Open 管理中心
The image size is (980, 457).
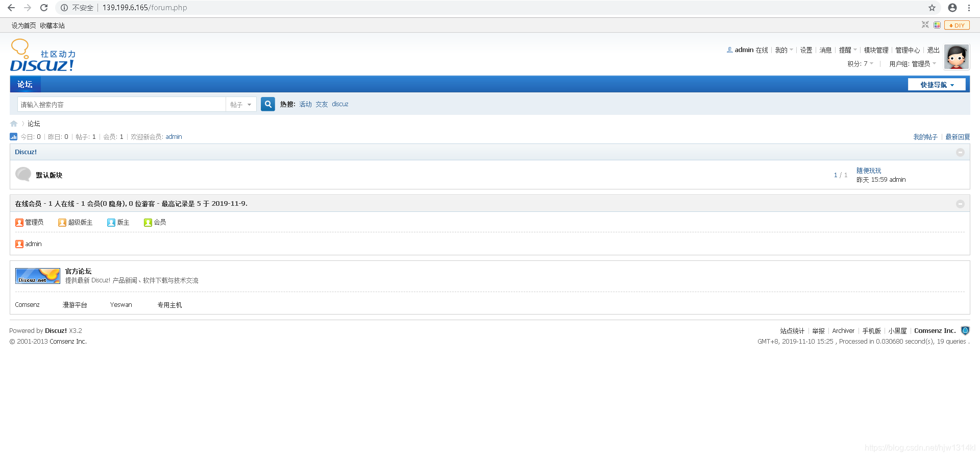tap(908, 50)
